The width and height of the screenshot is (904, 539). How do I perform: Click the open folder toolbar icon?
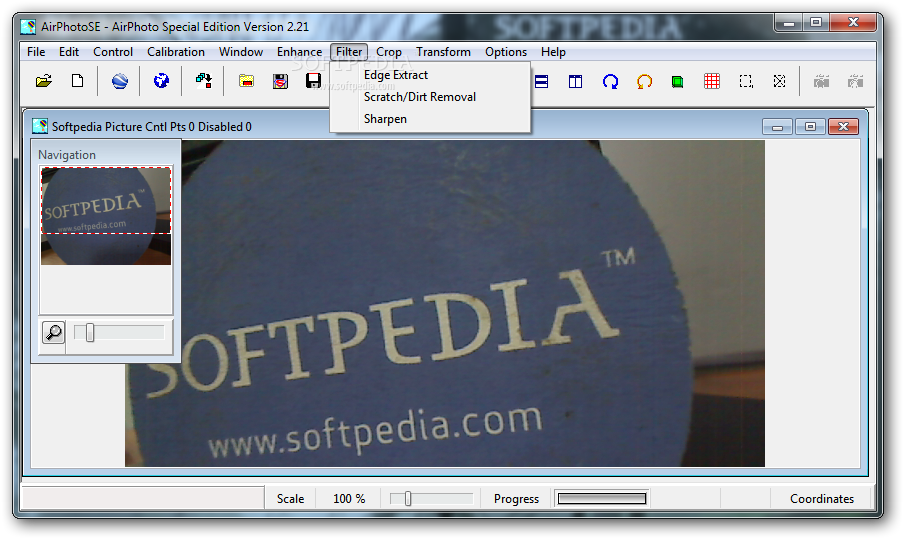pyautogui.click(x=44, y=81)
